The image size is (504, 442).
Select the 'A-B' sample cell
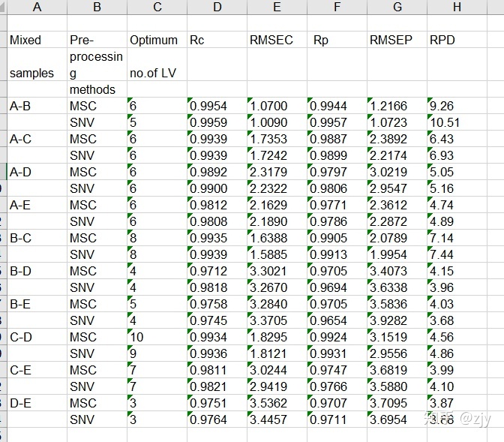tap(37, 106)
